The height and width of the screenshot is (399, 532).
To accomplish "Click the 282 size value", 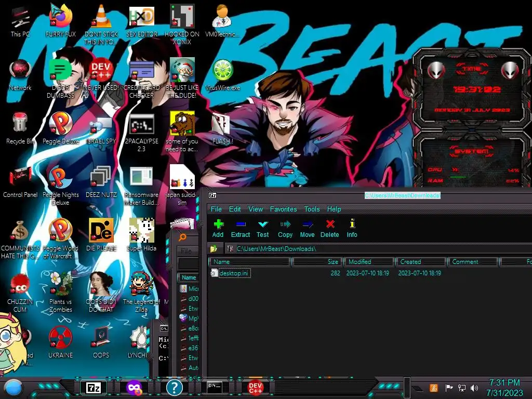I will (x=335, y=273).
